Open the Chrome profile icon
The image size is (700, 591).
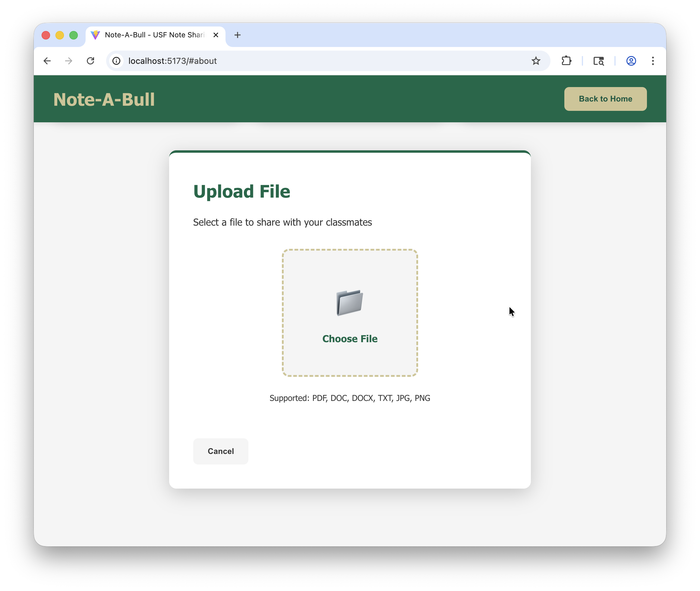point(631,61)
